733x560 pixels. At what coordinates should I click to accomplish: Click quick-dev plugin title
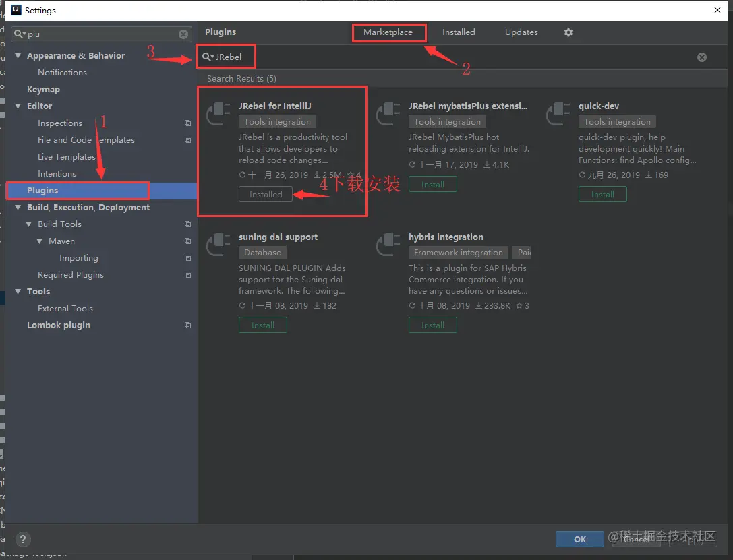(x=598, y=106)
